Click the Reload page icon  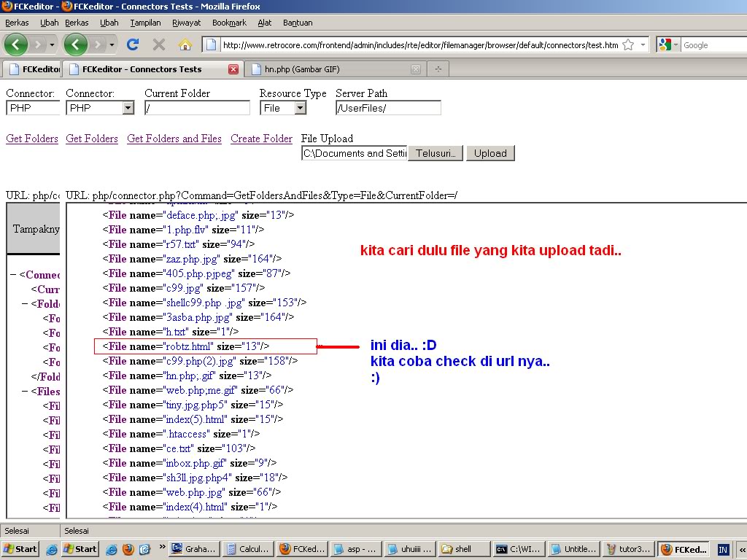point(133,44)
